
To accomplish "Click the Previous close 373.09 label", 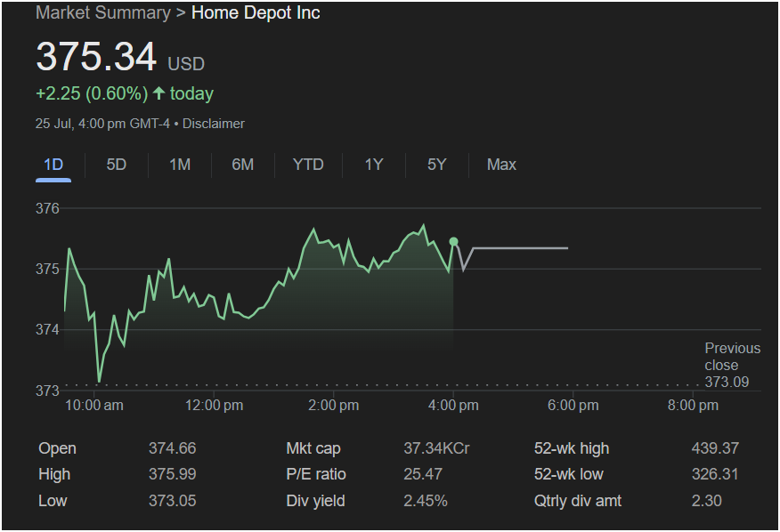I will [x=732, y=365].
